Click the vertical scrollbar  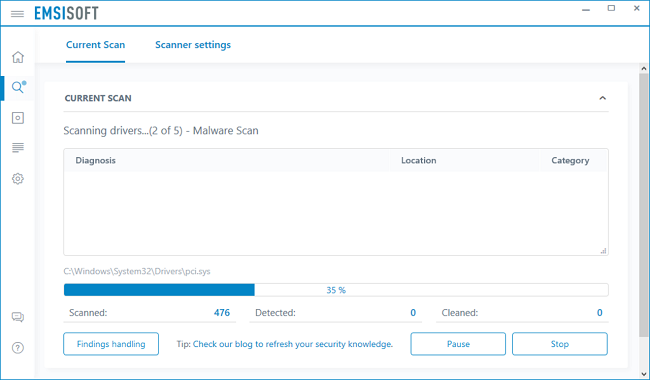click(x=643, y=205)
